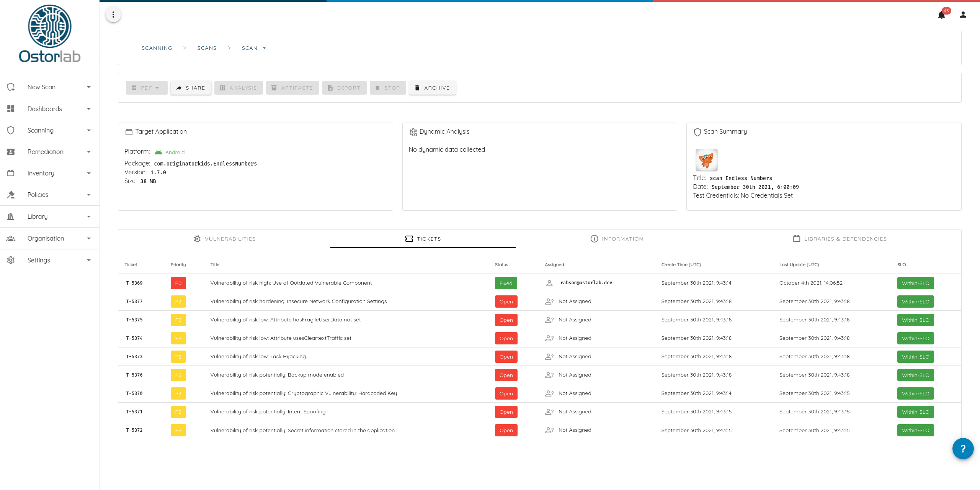Viewport: 980px width, 490px height.
Task: Click the unassigned user icon for T-5377
Action: click(x=549, y=302)
